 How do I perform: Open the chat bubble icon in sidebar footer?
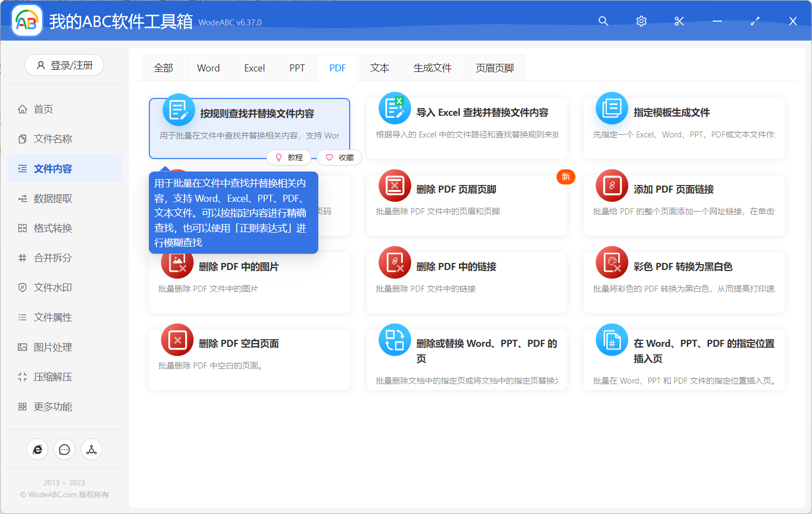[64, 450]
